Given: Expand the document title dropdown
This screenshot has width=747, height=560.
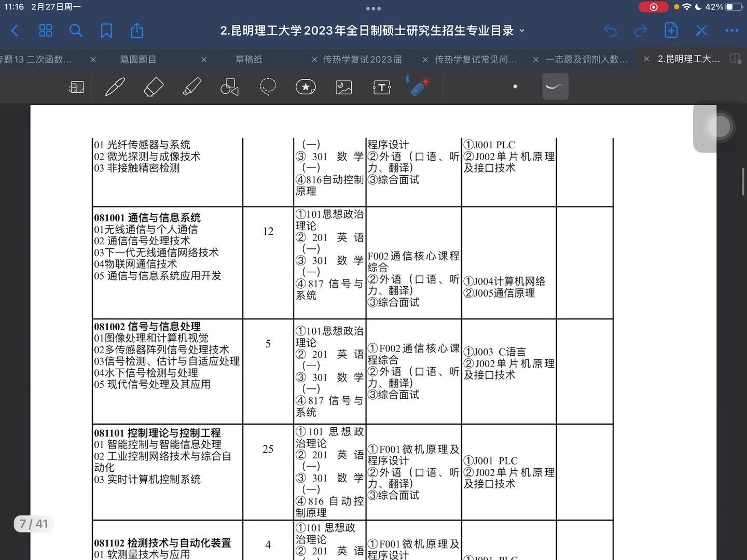Looking at the screenshot, I should pos(522,31).
